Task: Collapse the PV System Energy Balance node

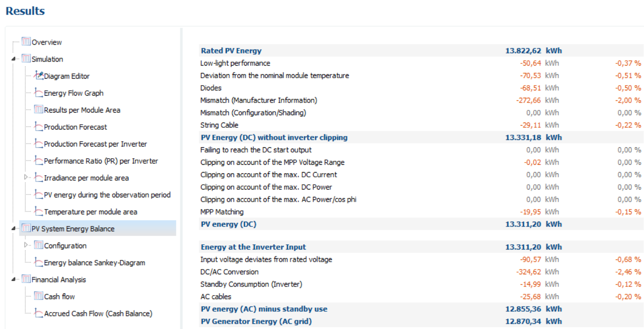Action: click(14, 229)
